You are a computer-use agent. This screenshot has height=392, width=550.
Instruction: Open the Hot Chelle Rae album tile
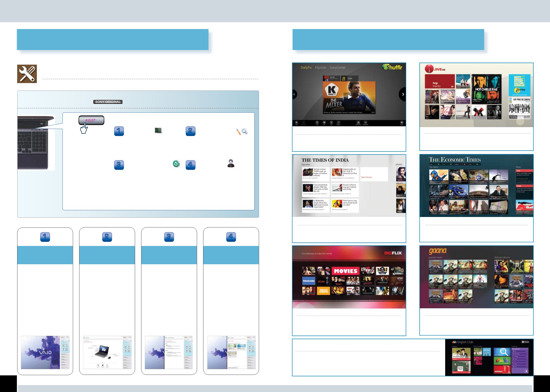point(486,89)
